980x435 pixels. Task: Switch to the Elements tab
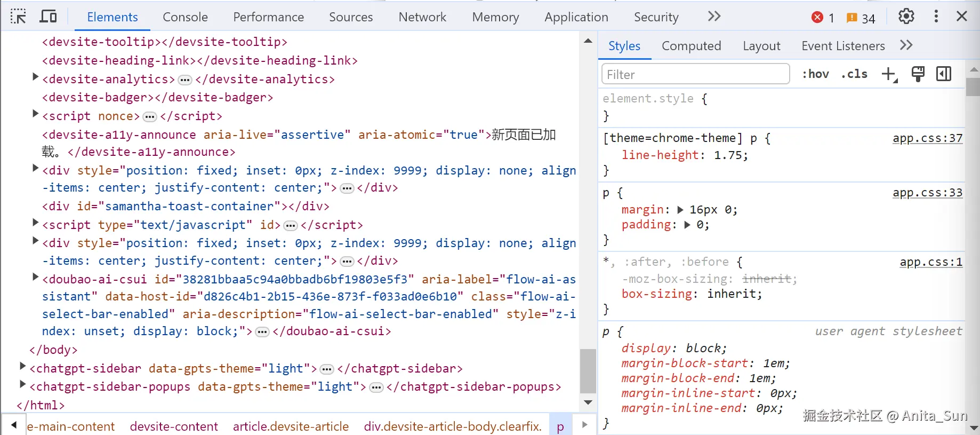113,17
